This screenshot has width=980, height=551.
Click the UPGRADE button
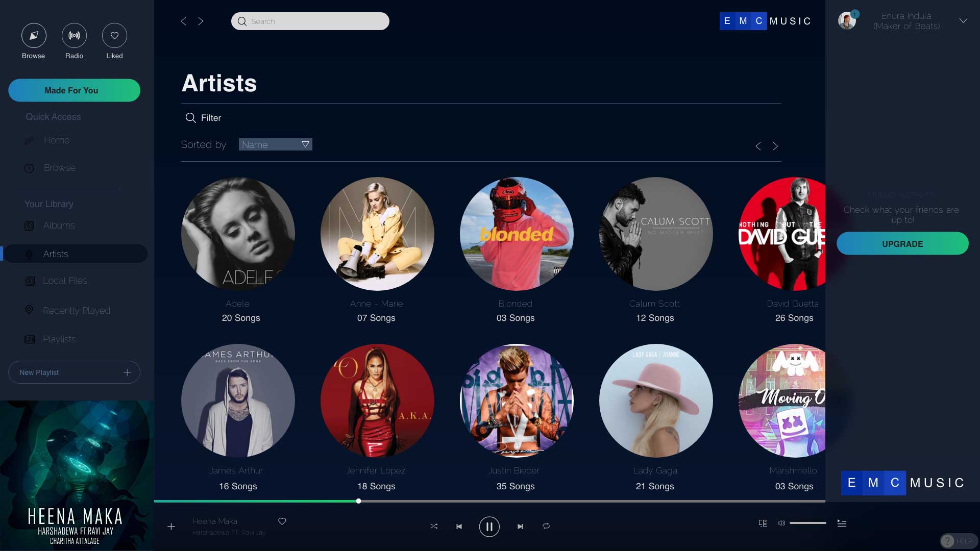[x=902, y=244]
